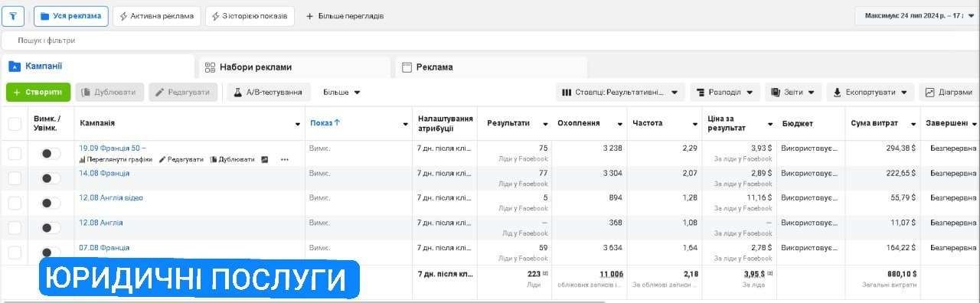This screenshot has height=303, width=980.
Task: Open three-dots menu for 19.09 Франція 50
Action: click(285, 160)
